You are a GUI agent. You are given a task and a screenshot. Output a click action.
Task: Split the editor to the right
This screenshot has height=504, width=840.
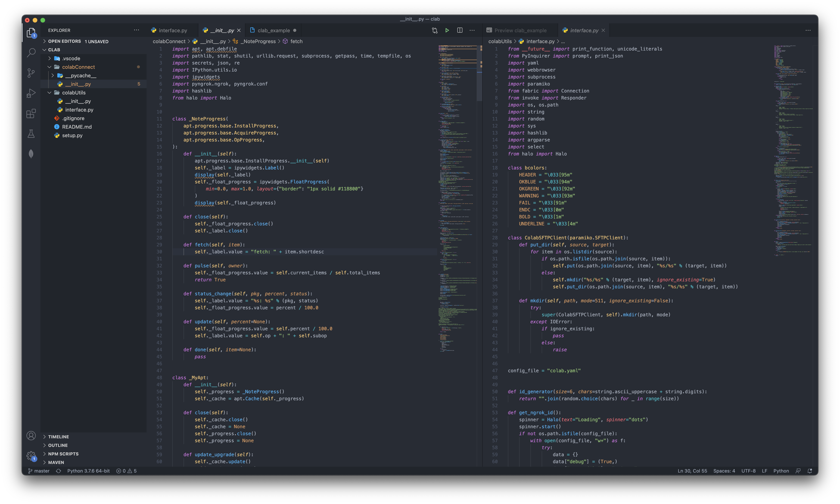click(x=460, y=30)
